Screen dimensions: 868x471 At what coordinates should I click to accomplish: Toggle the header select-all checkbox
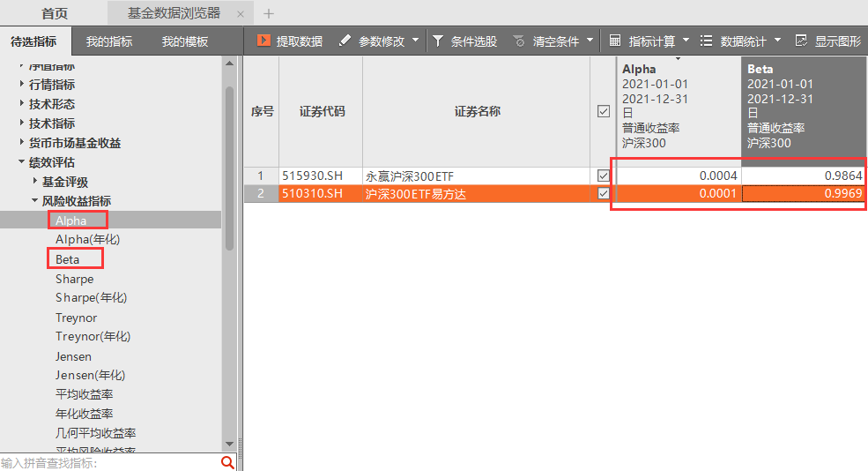(x=604, y=111)
